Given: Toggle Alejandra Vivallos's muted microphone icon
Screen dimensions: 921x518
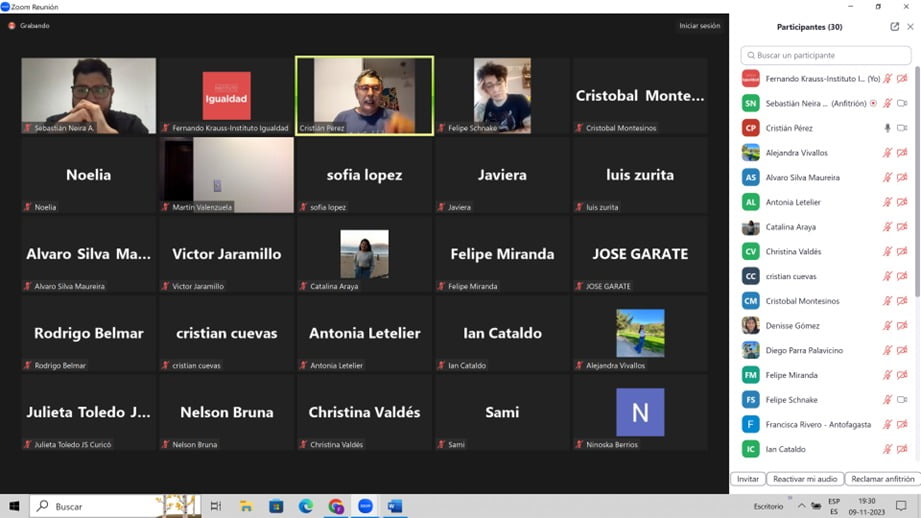Looking at the screenshot, I should (x=887, y=153).
